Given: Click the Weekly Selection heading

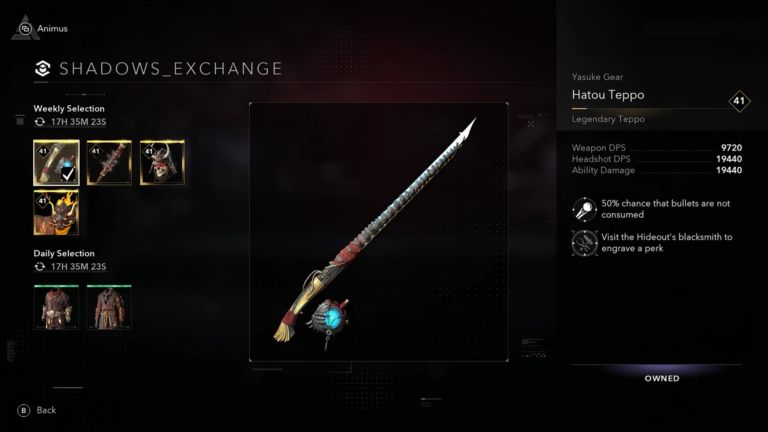Looking at the screenshot, I should click(69, 109).
